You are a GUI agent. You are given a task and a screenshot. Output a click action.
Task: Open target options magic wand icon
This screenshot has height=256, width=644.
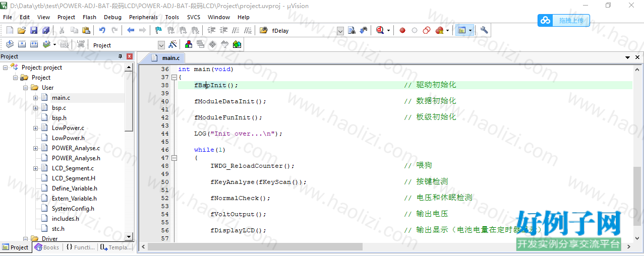172,44
